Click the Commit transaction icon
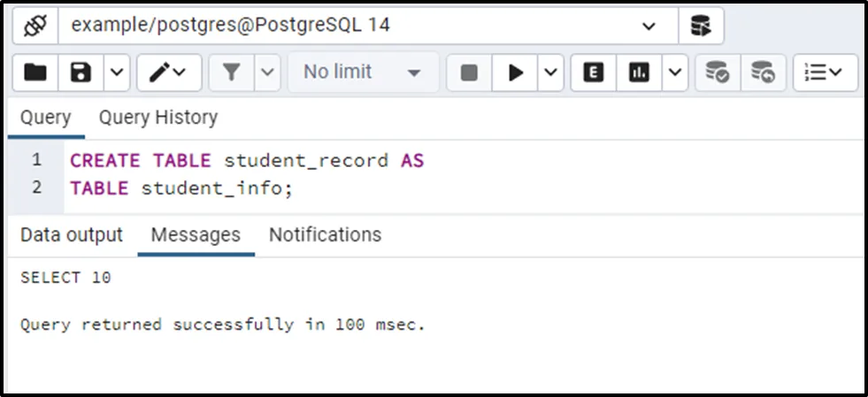This screenshot has height=397, width=868. tap(717, 73)
